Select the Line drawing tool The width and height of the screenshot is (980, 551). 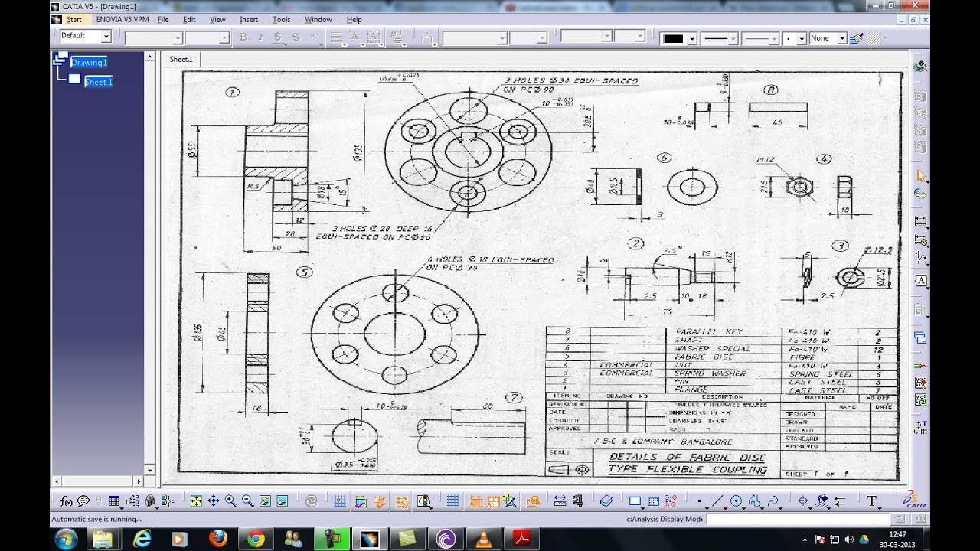click(x=717, y=501)
